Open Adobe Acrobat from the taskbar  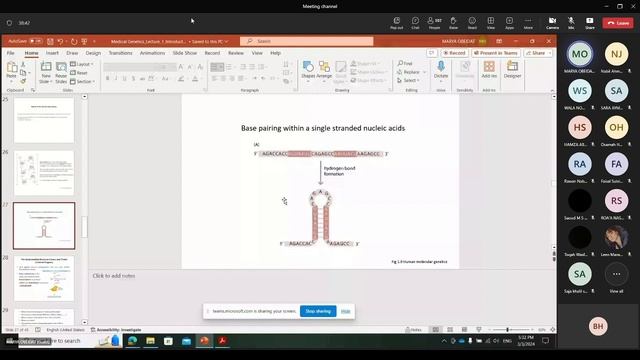(222, 341)
